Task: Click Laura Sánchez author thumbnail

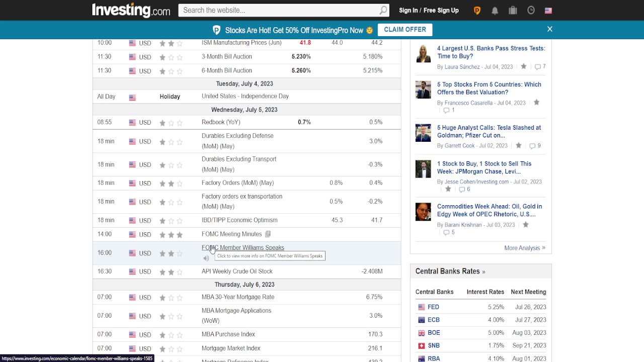Action: click(423, 54)
